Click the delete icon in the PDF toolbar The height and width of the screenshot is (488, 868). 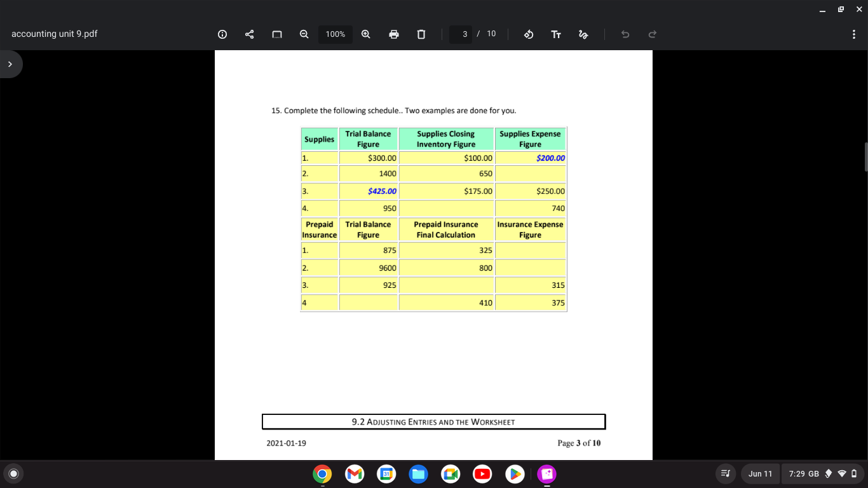pyautogui.click(x=421, y=34)
